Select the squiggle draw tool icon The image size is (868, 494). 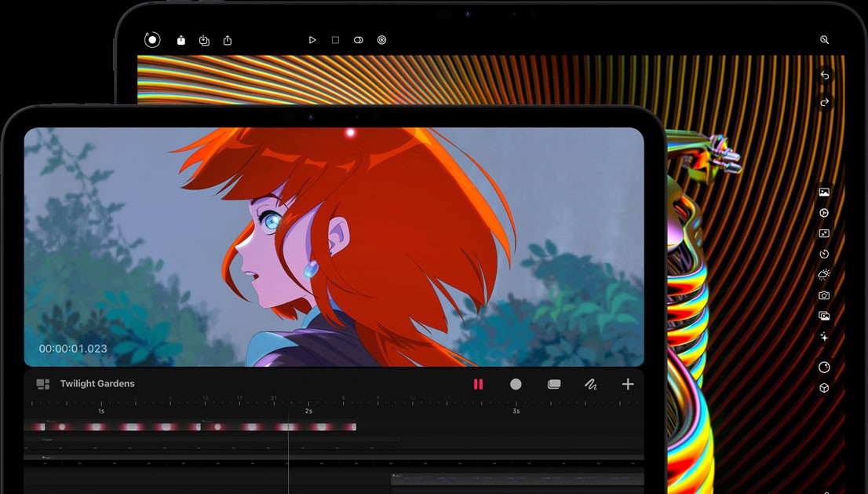tap(591, 384)
